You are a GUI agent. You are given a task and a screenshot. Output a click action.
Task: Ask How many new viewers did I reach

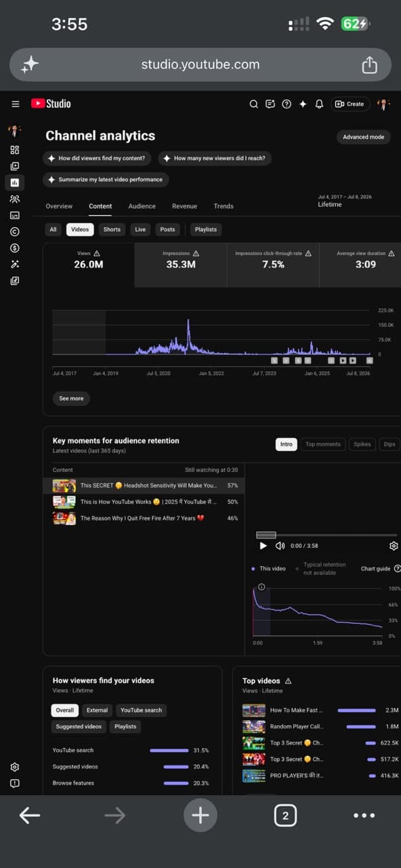(x=215, y=158)
